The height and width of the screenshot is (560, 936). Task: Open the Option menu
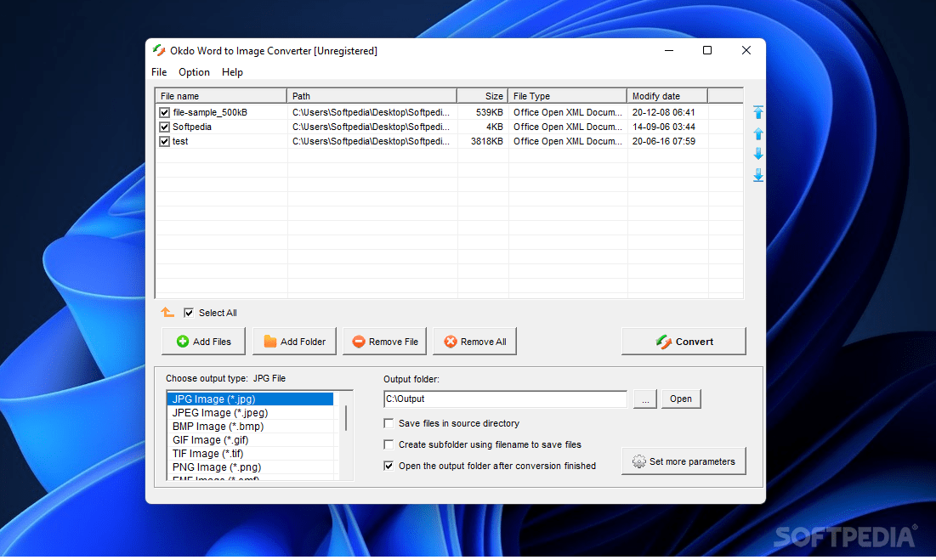click(194, 72)
